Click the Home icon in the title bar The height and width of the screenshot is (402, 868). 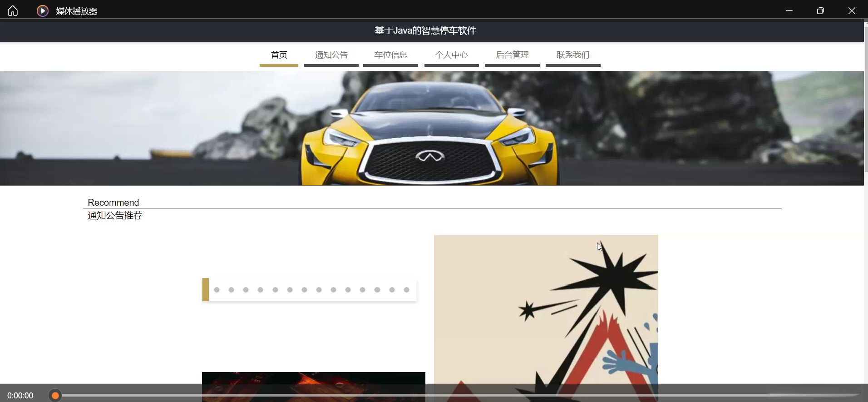click(x=13, y=10)
